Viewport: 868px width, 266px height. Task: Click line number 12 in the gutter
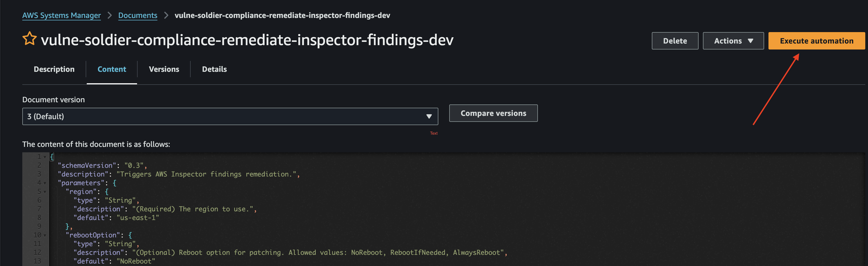(x=37, y=252)
